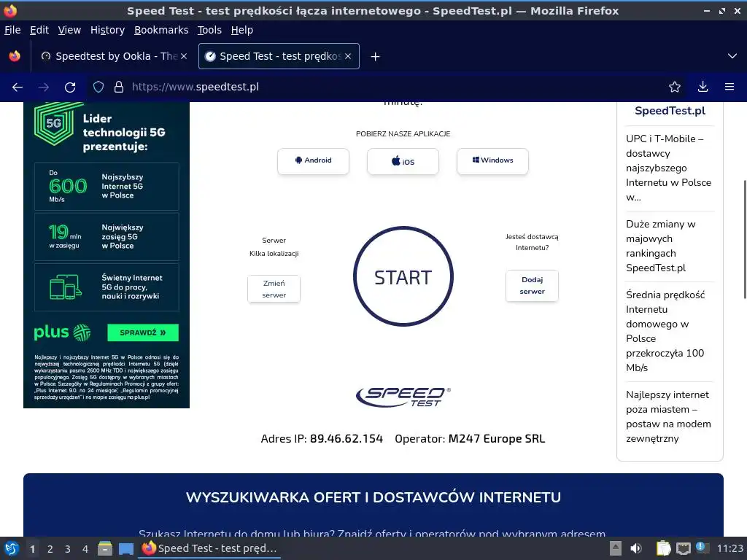Viewport: 747px width, 560px height.
Task: Click the browser Back arrow
Action: click(18, 87)
